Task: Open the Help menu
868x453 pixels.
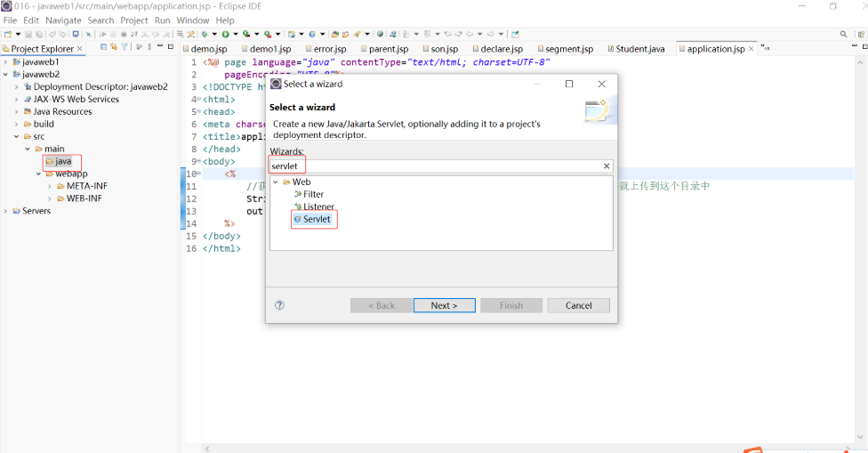Action: pyautogui.click(x=225, y=20)
